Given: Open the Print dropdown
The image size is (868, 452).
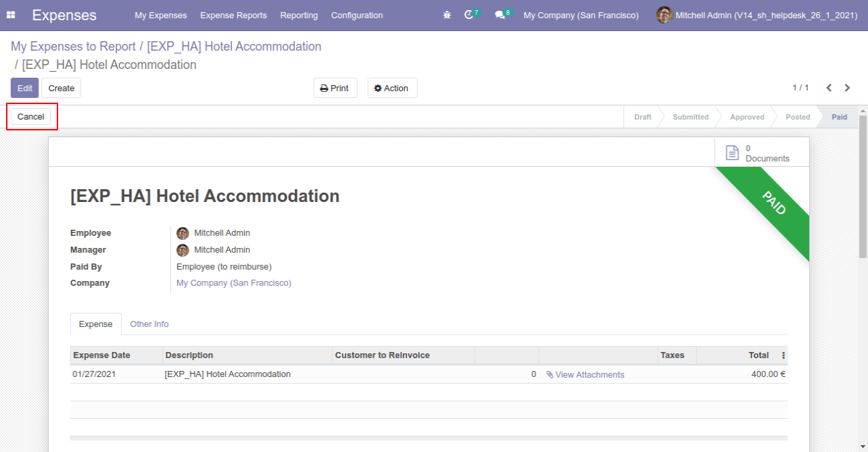Looking at the screenshot, I should tap(335, 88).
